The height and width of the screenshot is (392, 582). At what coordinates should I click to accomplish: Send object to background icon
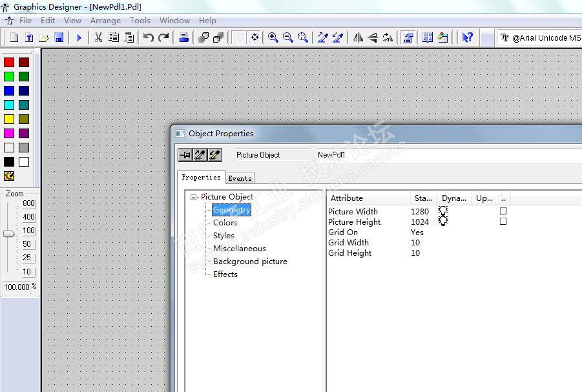(x=218, y=37)
